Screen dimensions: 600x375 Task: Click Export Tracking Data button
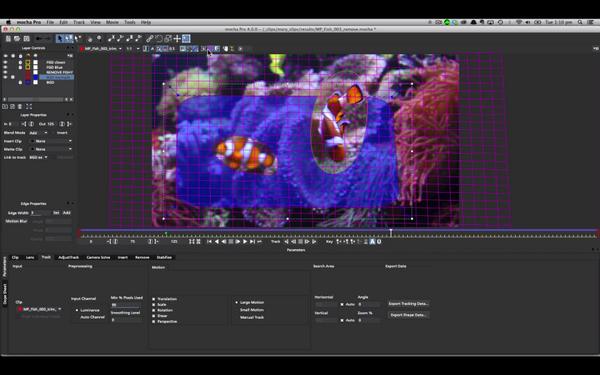tap(408, 304)
